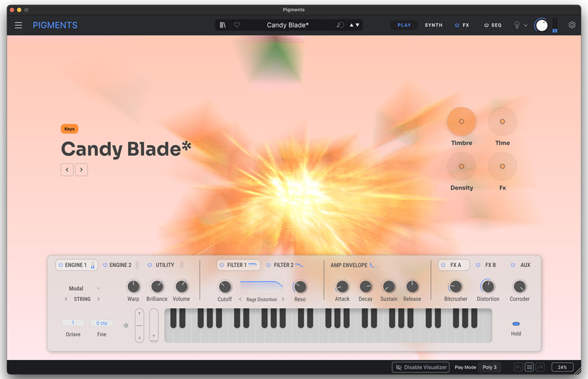This screenshot has height=379, width=588.
Task: Click the Fx macro knob
Action: click(502, 166)
